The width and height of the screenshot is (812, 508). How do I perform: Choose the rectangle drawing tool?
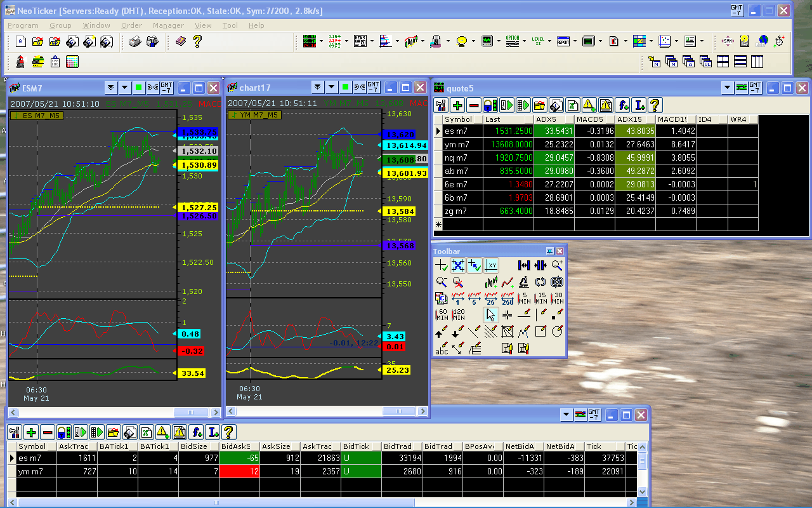pos(540,331)
